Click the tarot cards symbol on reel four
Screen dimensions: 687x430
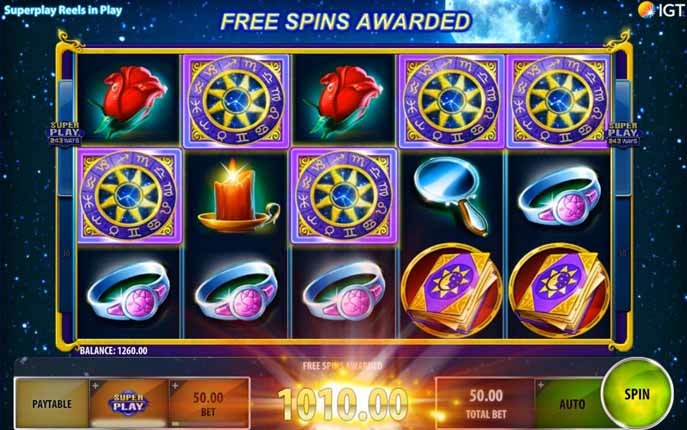[451, 291]
